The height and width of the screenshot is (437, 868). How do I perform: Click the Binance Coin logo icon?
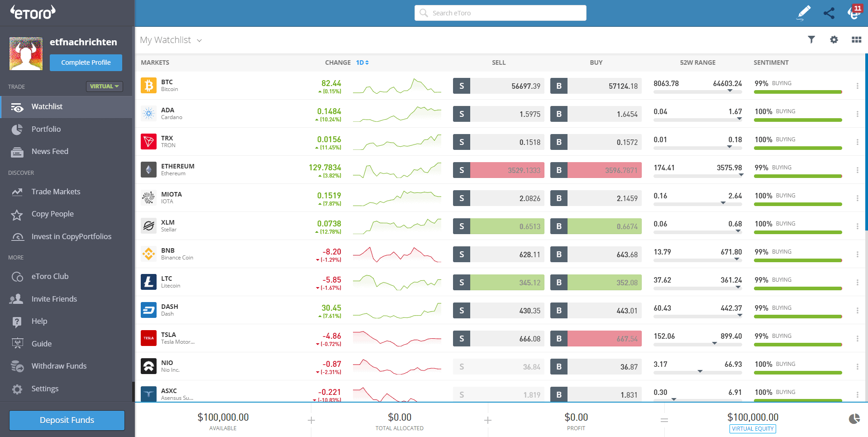coord(148,254)
